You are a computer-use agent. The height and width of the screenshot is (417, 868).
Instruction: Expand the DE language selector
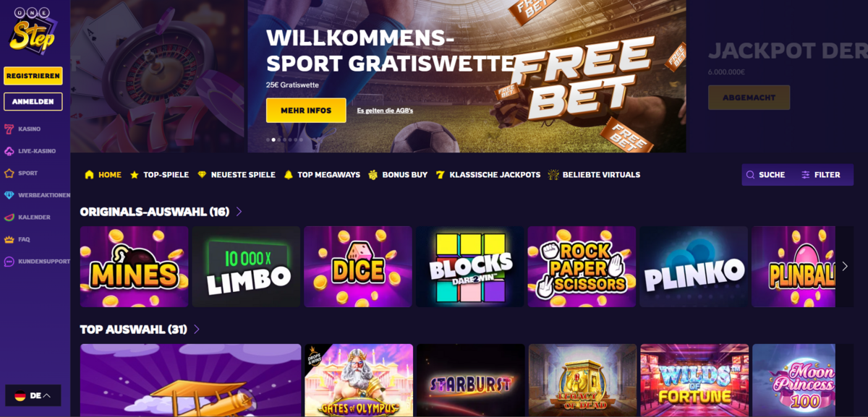[33, 395]
